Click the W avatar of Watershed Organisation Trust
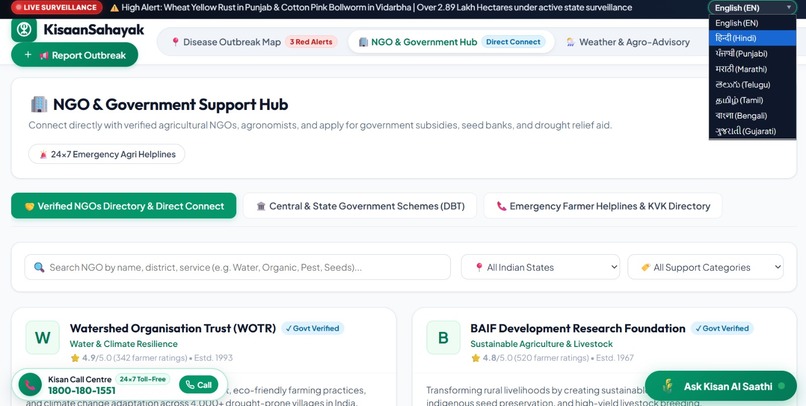806x406 pixels. tap(43, 337)
